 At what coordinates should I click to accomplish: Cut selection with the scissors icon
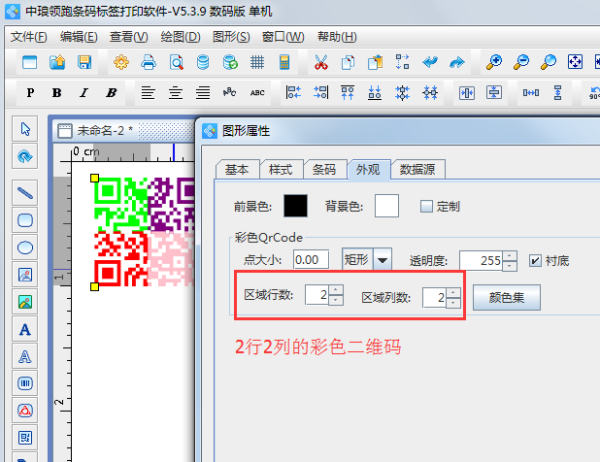[x=321, y=62]
